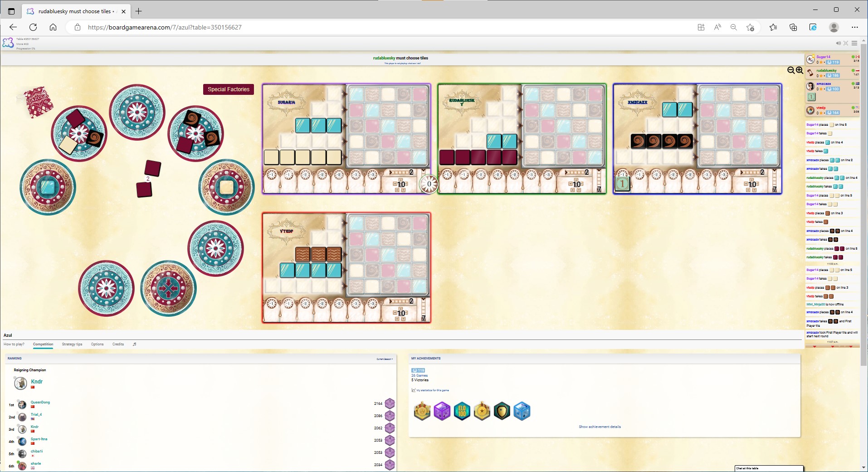The height and width of the screenshot is (472, 868).
Task: Go back using browser back arrow
Action: (x=13, y=27)
